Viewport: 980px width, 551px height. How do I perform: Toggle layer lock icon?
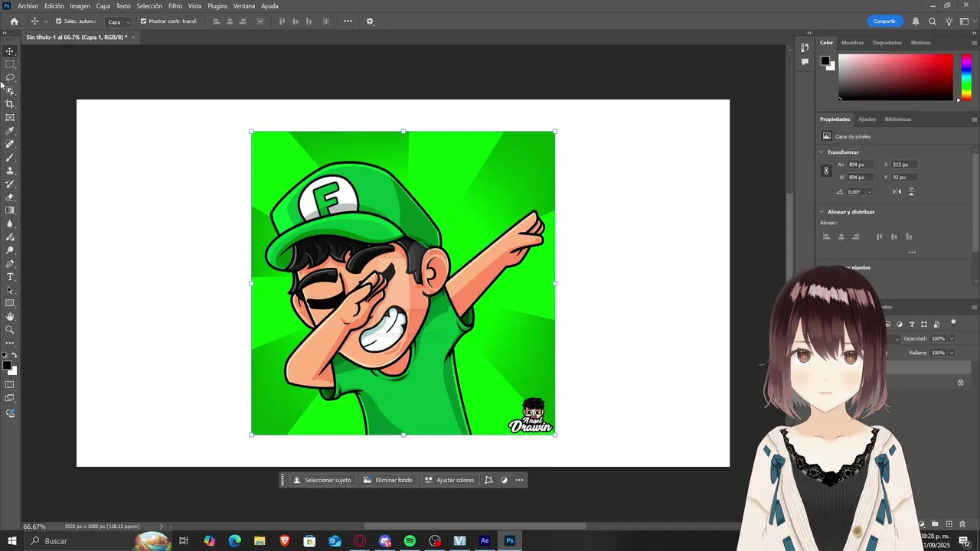(x=961, y=383)
